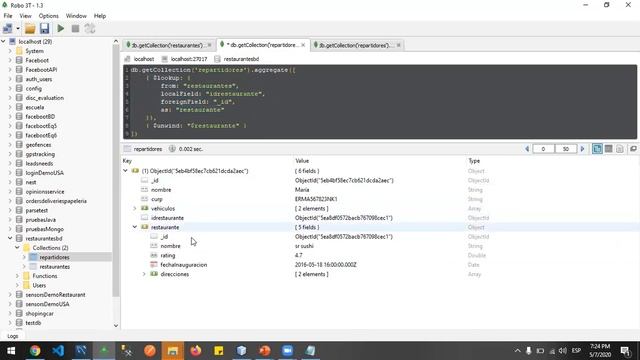The height and width of the screenshot is (360, 640).
Task: Close the getCollection('restaurantes') tab
Action: pos(210,45)
